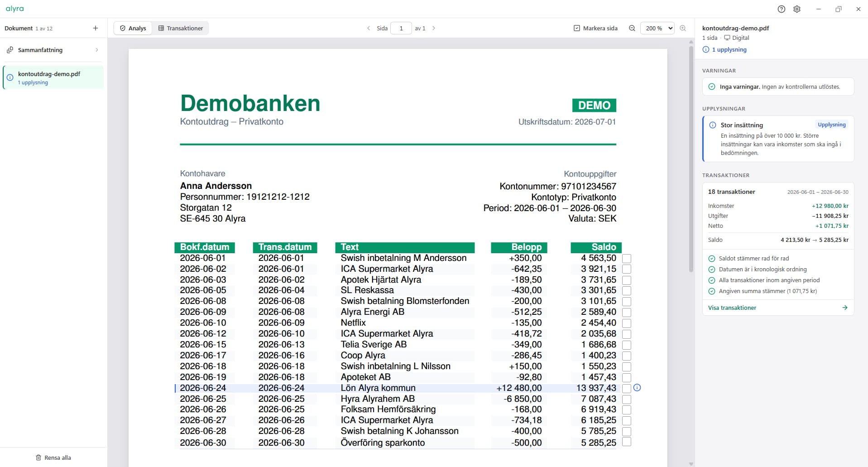868x467 pixels.
Task: Click the DEMO badge on the statement
Action: coord(594,105)
